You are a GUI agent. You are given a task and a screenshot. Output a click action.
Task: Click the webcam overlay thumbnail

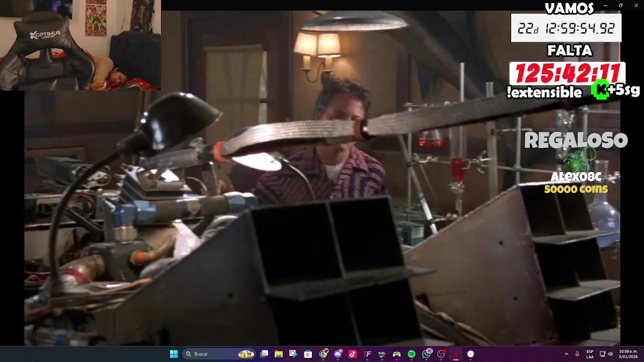coord(80,45)
